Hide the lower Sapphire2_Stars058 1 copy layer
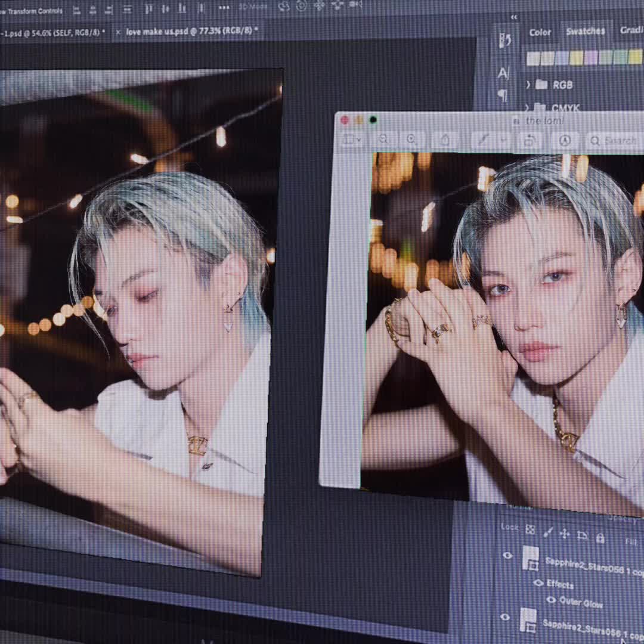 tap(505, 617)
